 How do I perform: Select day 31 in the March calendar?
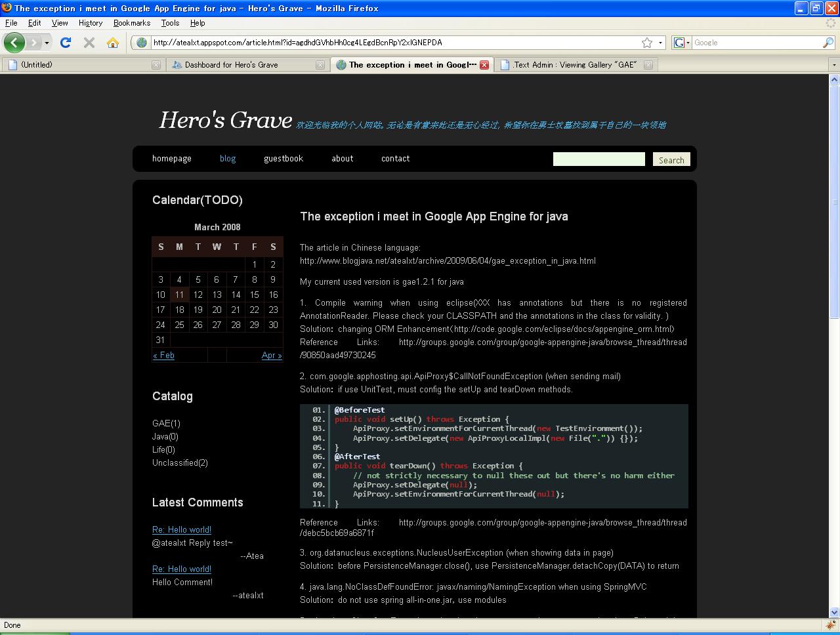160,340
